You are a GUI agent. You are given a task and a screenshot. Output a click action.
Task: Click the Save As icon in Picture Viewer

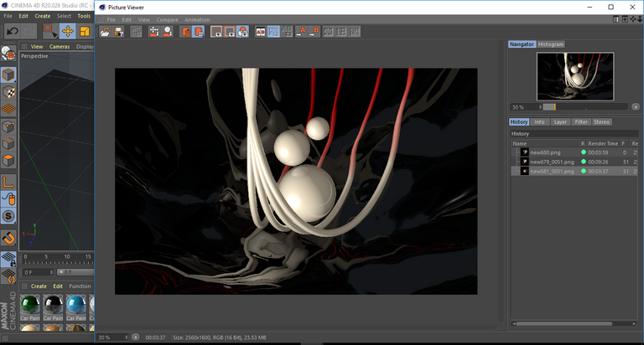119,32
